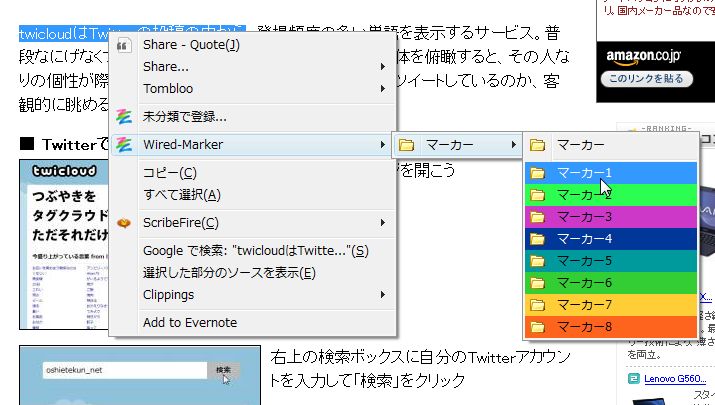Expand the Share... submenu arrow
This screenshot has height=405, width=715.
pos(383,67)
